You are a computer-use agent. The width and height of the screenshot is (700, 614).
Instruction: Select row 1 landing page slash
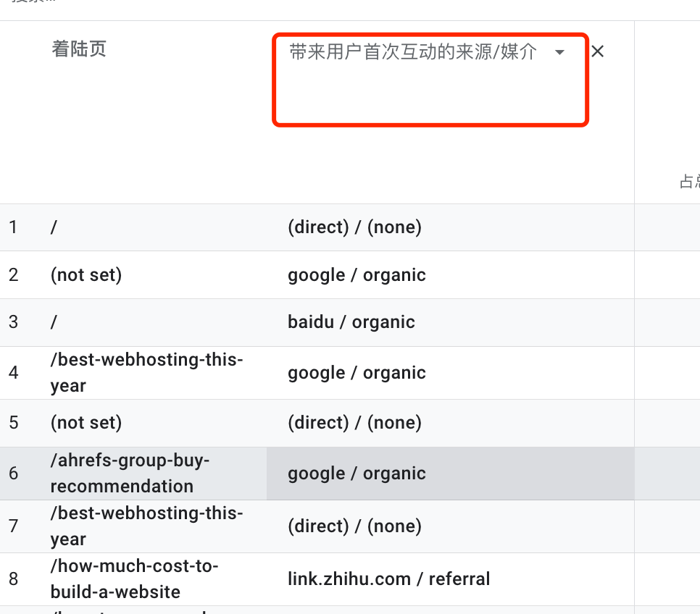tap(54, 227)
